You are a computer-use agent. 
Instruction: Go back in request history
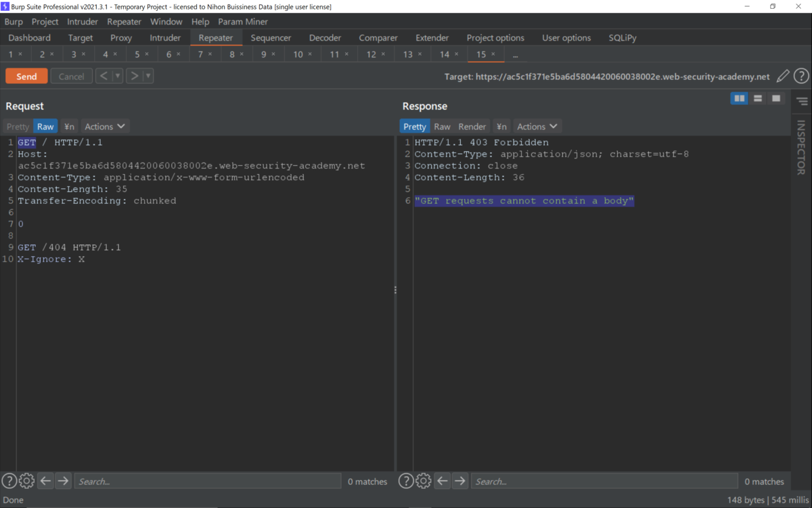click(x=104, y=76)
